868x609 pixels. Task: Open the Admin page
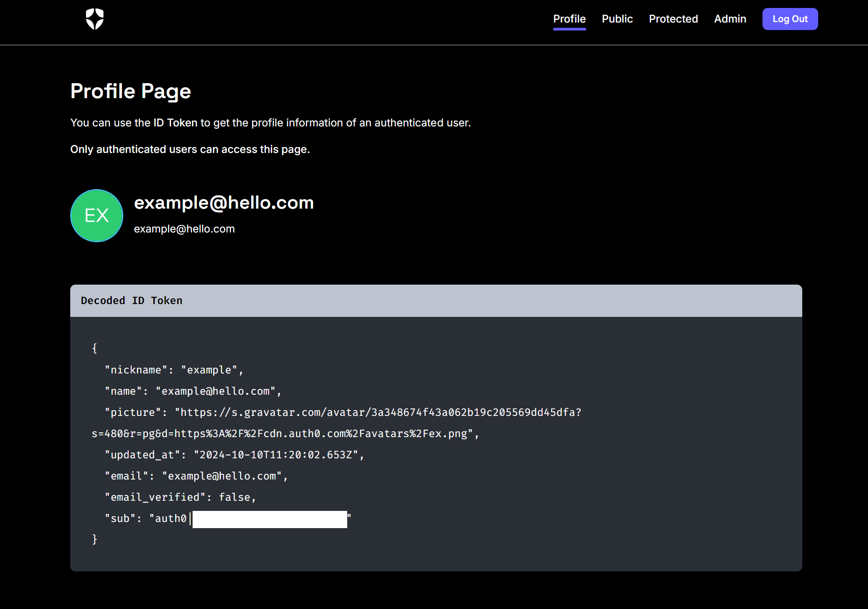(x=730, y=19)
